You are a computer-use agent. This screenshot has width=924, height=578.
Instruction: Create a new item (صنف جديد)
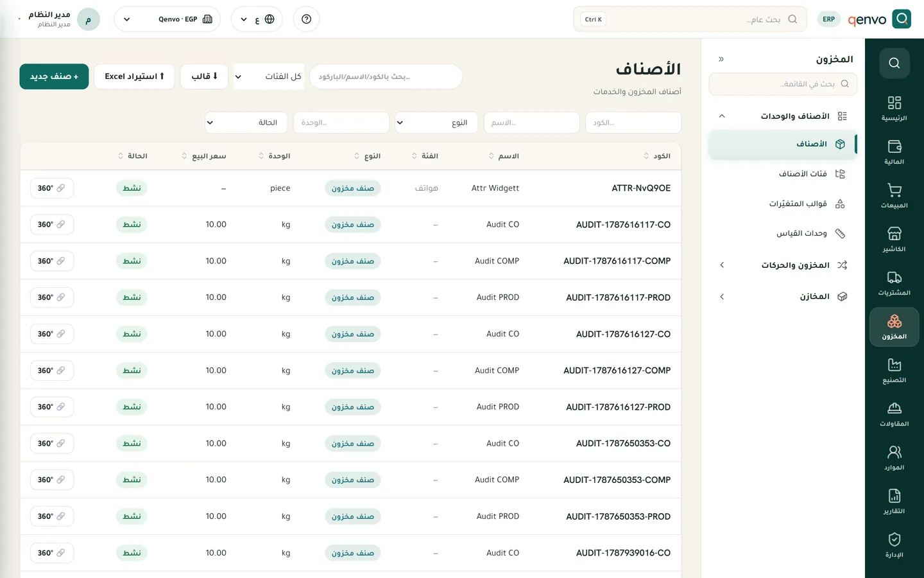pyautogui.click(x=54, y=76)
